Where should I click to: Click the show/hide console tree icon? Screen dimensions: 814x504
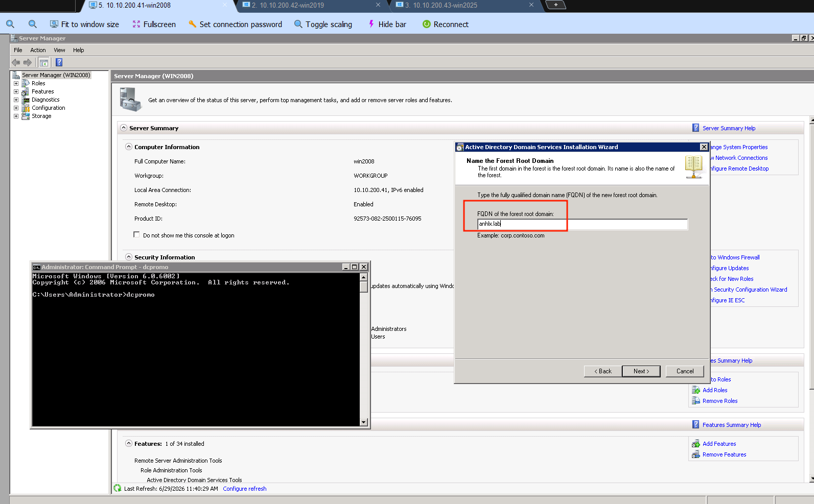click(x=44, y=62)
